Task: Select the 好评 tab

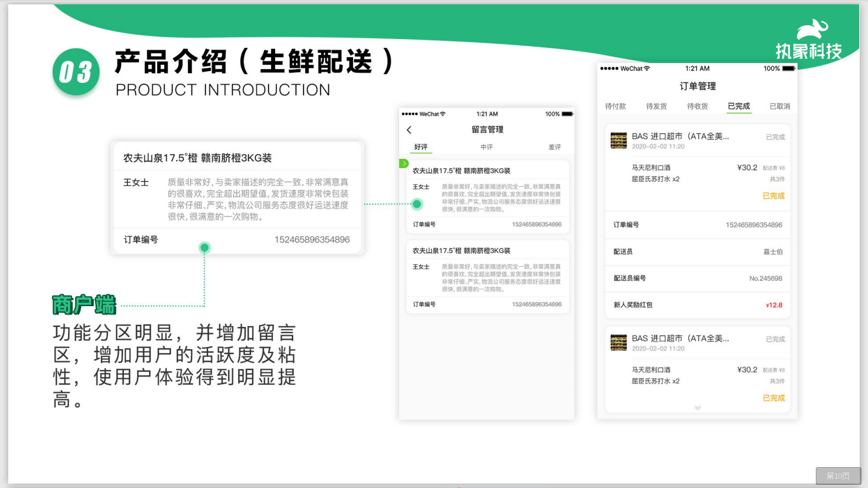Action: coord(421,147)
